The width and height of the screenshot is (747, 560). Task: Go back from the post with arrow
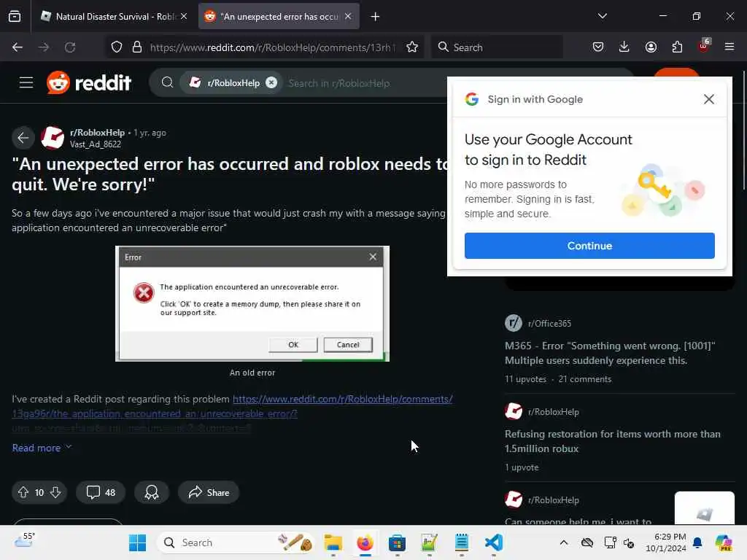[23, 138]
